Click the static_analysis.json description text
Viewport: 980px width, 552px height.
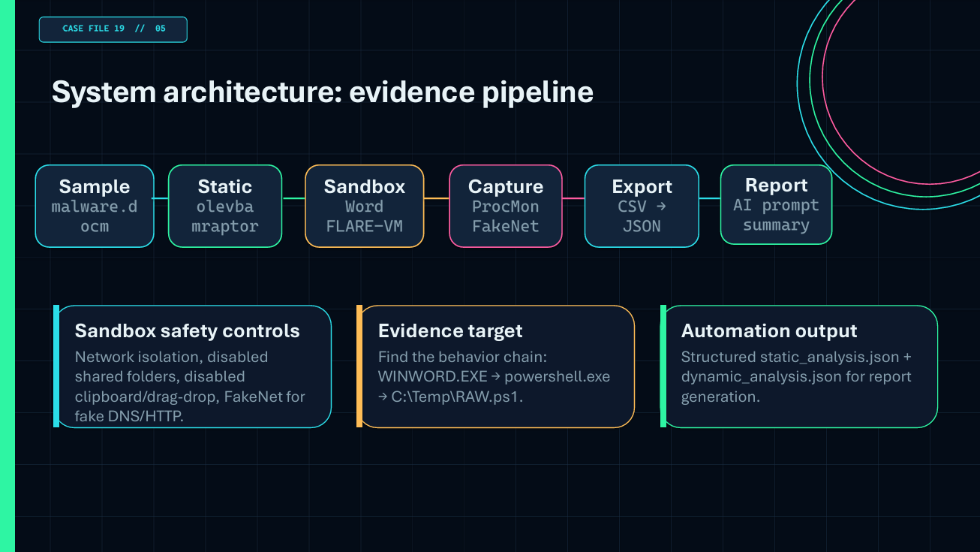point(796,376)
